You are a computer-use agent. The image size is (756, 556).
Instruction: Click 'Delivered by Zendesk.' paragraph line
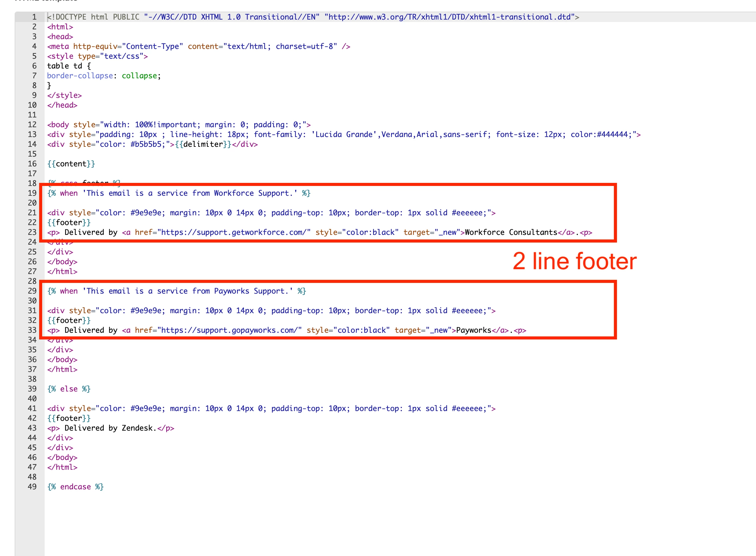110,428
